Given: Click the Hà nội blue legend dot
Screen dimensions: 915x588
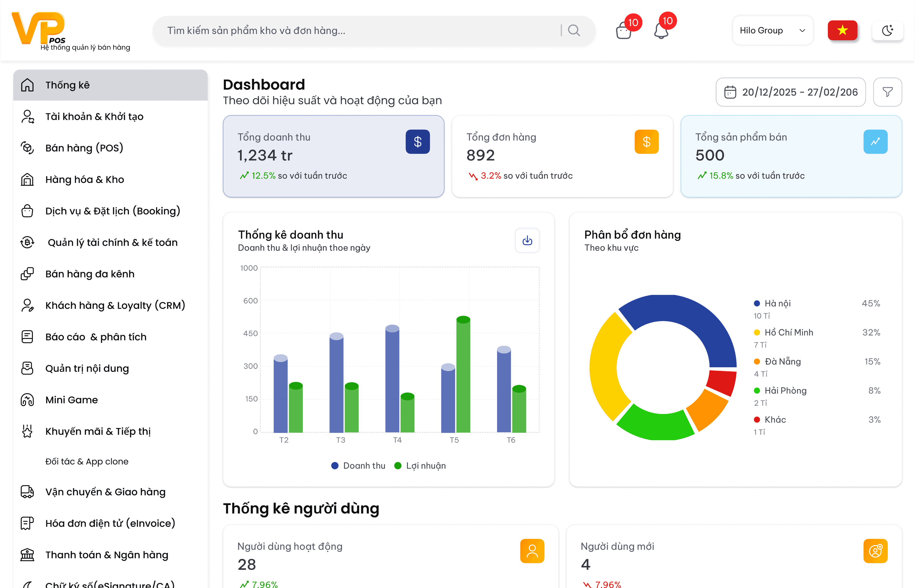Looking at the screenshot, I should 757,303.
